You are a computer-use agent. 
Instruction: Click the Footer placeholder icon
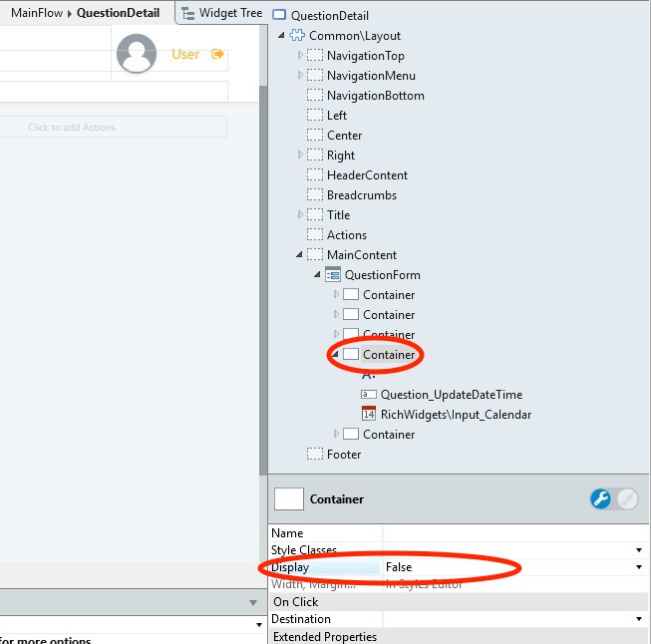315,454
